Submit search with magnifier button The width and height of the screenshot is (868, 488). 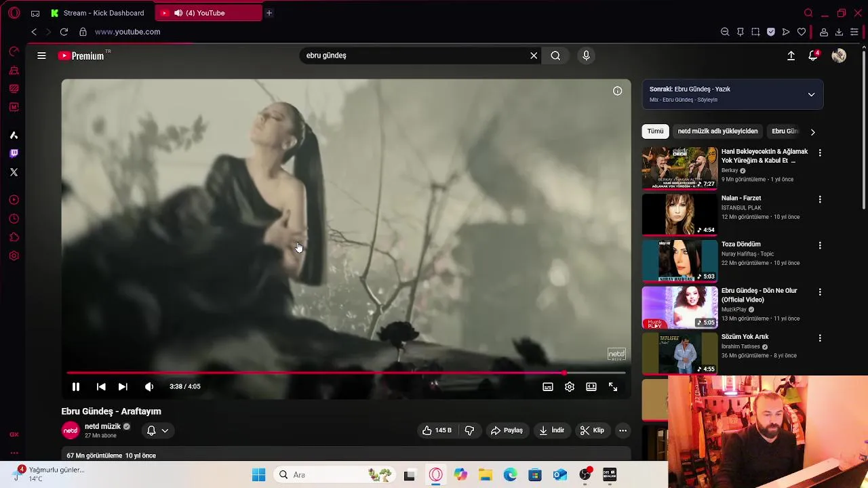click(555, 56)
